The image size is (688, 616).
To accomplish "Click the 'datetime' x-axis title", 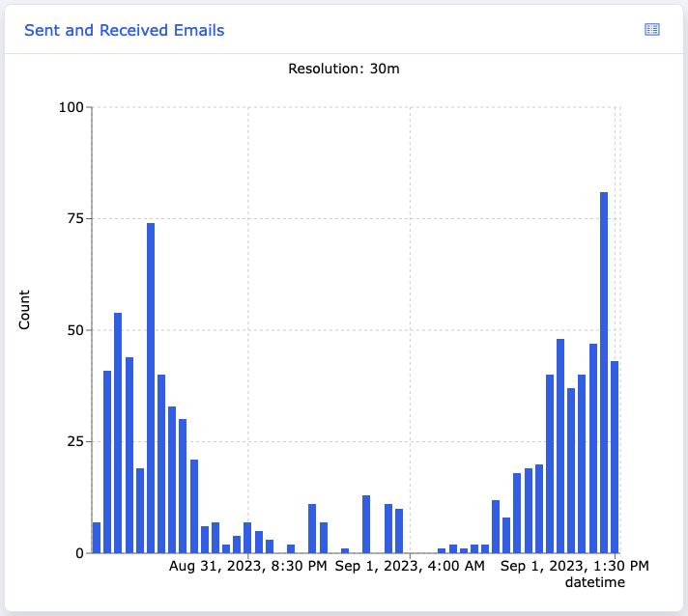I will 595,583.
